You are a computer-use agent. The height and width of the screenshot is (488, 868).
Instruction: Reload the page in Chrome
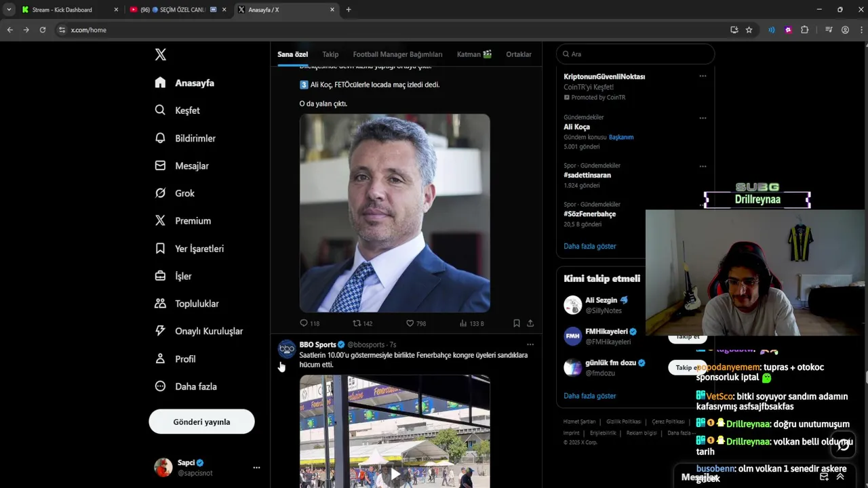pyautogui.click(x=42, y=30)
